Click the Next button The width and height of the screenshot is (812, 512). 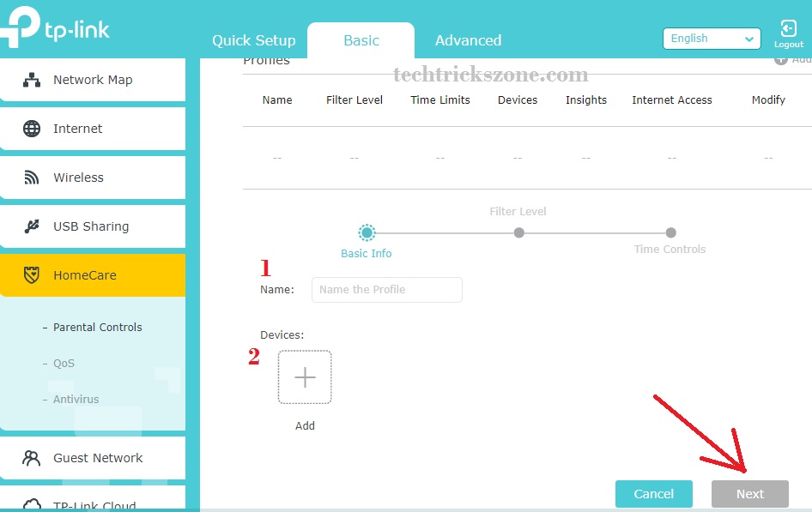pyautogui.click(x=749, y=493)
